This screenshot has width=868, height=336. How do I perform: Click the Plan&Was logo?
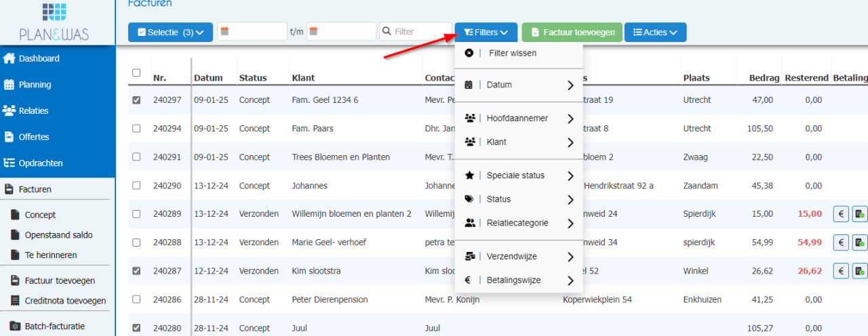pos(54,20)
